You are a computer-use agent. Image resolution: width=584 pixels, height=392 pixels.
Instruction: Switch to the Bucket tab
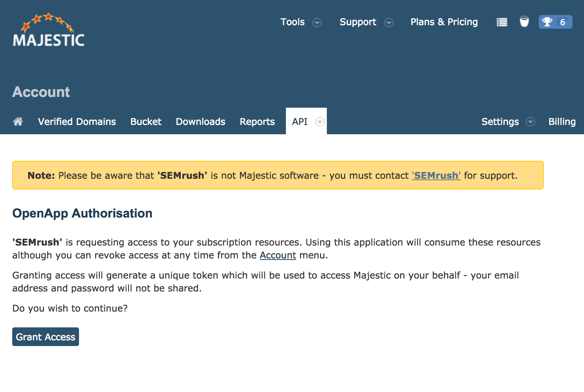pos(146,122)
